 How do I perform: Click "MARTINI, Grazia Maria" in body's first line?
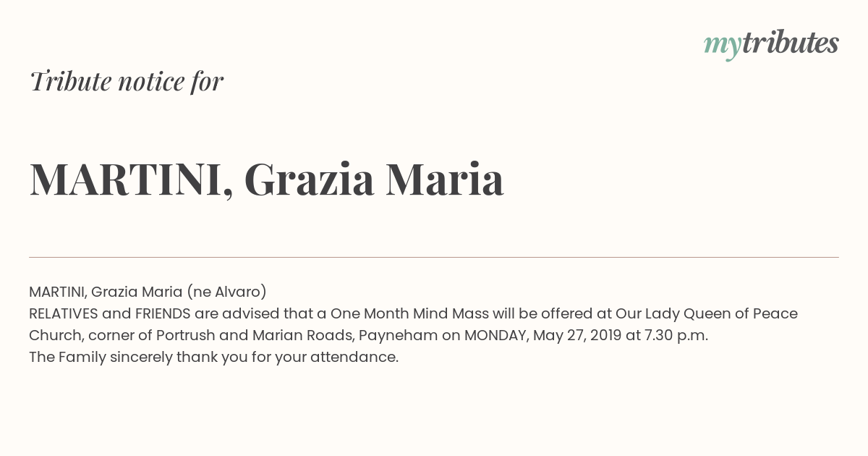pos(106,292)
